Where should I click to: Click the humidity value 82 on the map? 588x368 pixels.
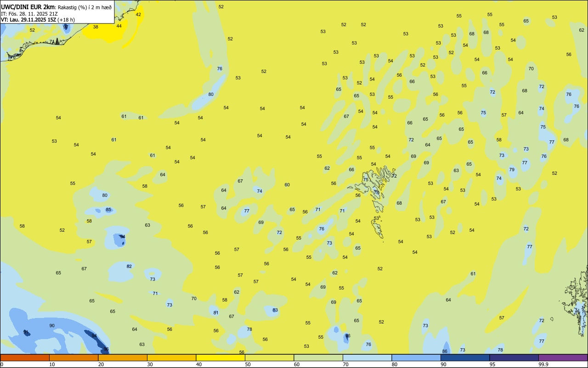(x=129, y=266)
